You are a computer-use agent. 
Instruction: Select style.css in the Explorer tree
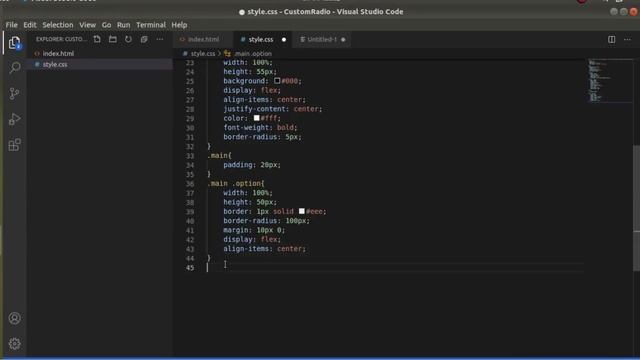100,64
